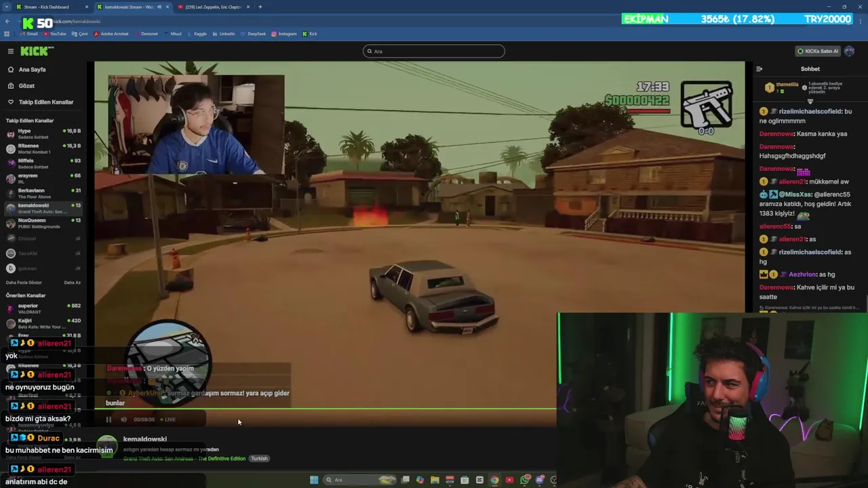This screenshot has height=488, width=868.
Task: Go back with the browser back arrow
Action: click(x=7, y=22)
